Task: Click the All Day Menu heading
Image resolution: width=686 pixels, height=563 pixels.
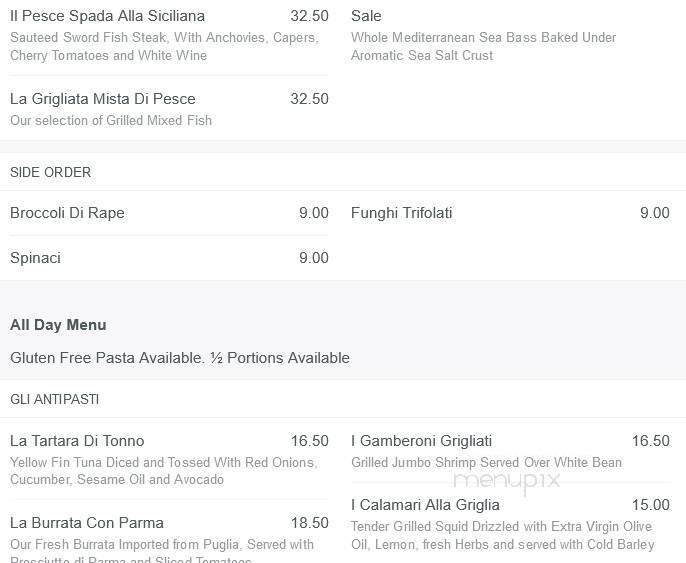Action: click(x=58, y=325)
